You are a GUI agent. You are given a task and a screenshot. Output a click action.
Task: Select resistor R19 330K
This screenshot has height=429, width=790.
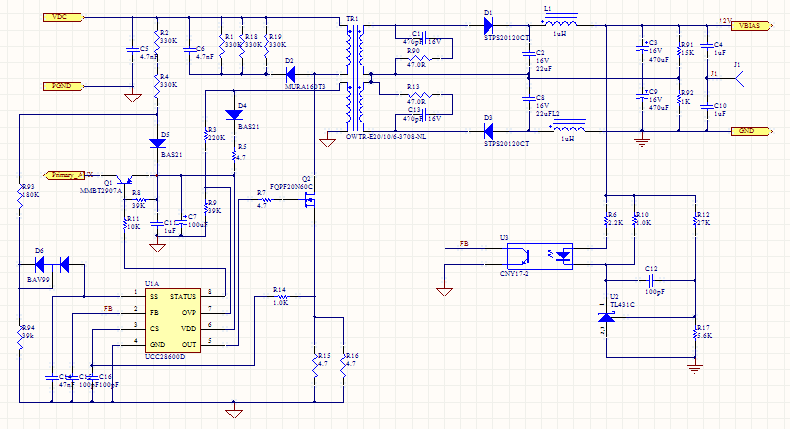click(267, 45)
